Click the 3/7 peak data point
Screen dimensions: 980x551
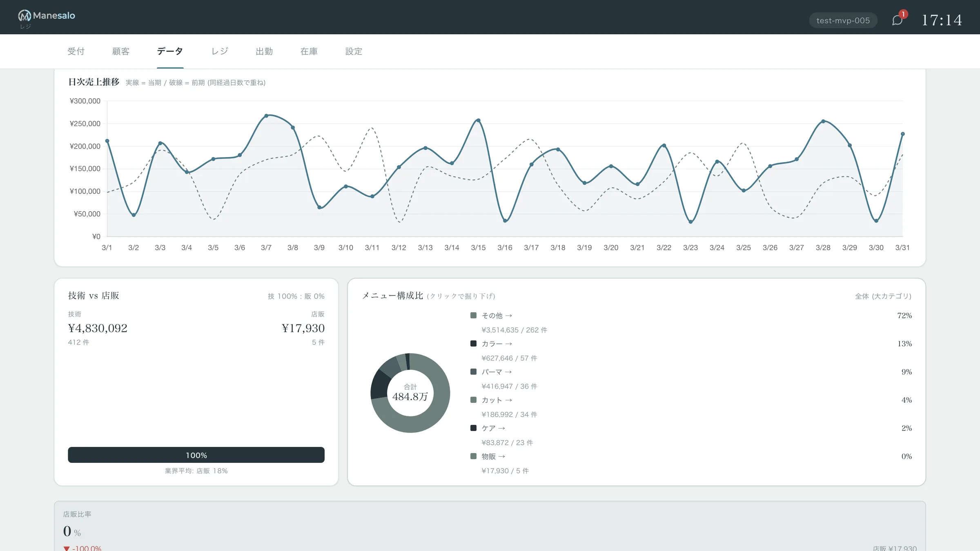pyautogui.click(x=266, y=116)
